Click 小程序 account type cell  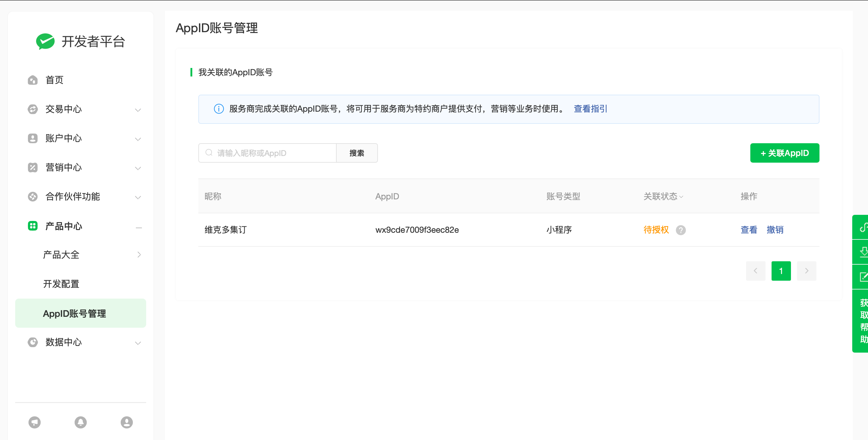(x=559, y=230)
